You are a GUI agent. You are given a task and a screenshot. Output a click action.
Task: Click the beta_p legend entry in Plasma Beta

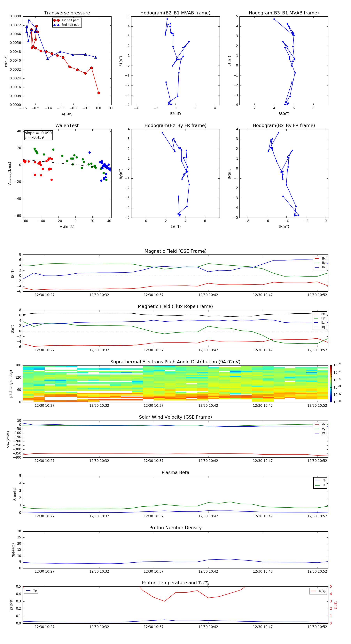pyautogui.click(x=320, y=480)
